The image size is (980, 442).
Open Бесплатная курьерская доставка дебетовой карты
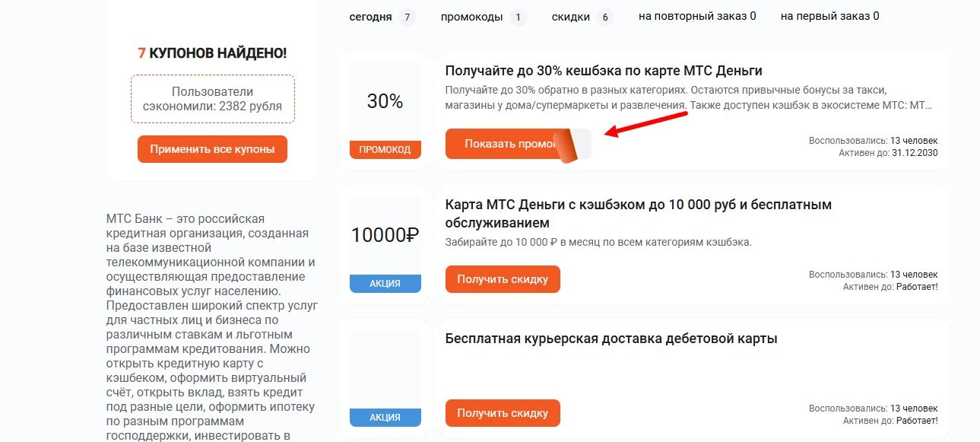pos(611,339)
